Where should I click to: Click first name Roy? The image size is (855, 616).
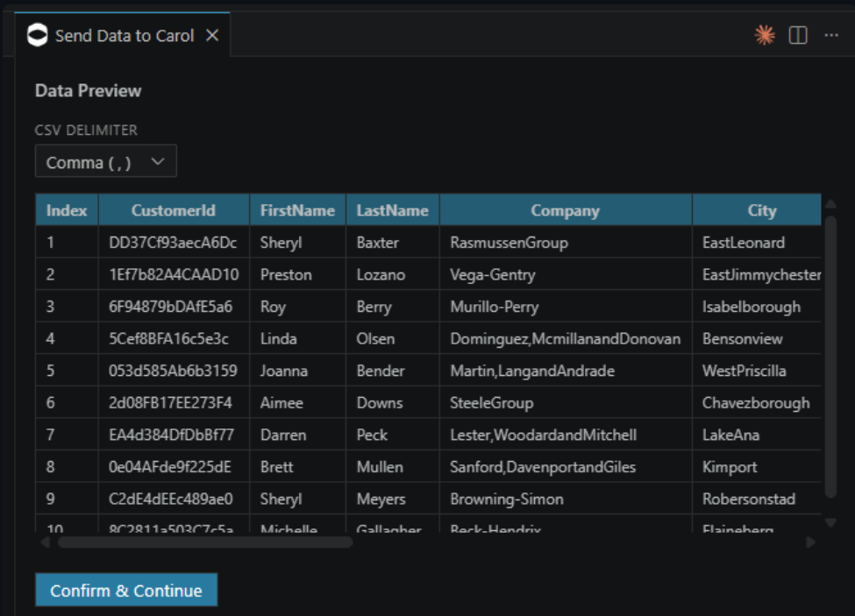[274, 308]
